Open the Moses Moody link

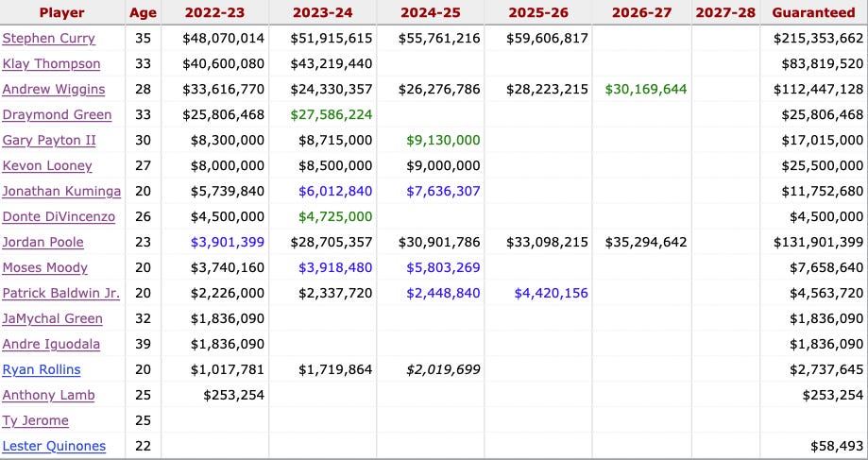[x=44, y=267]
